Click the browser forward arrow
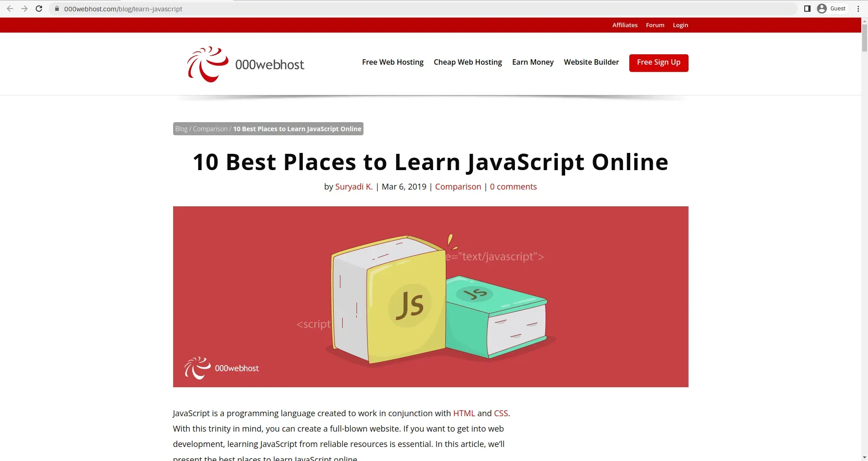This screenshot has width=868, height=461. 24,9
